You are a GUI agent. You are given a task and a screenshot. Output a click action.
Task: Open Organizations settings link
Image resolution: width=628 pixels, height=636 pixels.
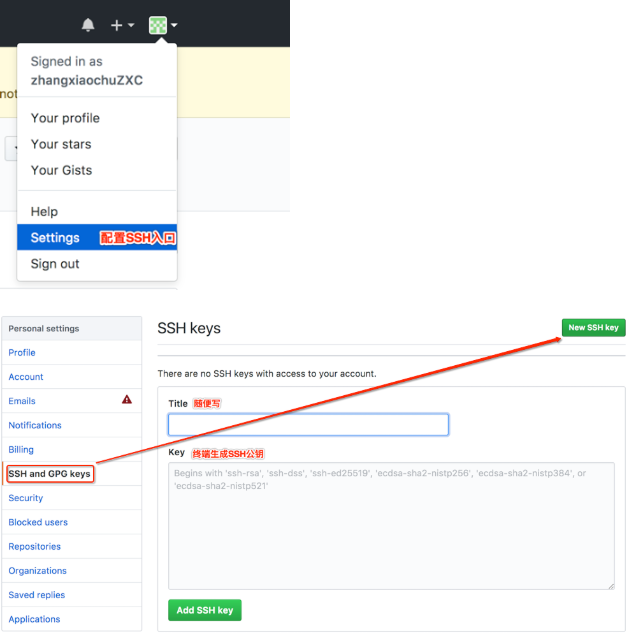(x=37, y=571)
